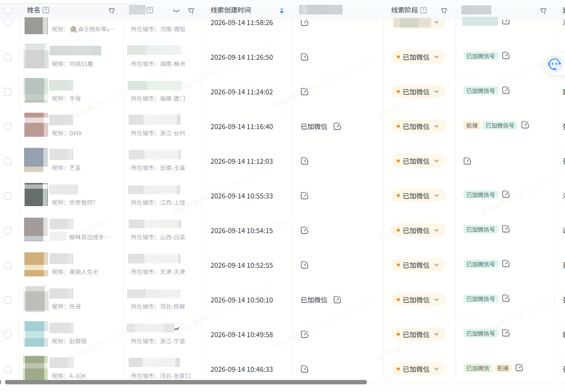Tick the checkbox for the DWX row
The height and width of the screenshot is (392, 565).
(x=8, y=127)
